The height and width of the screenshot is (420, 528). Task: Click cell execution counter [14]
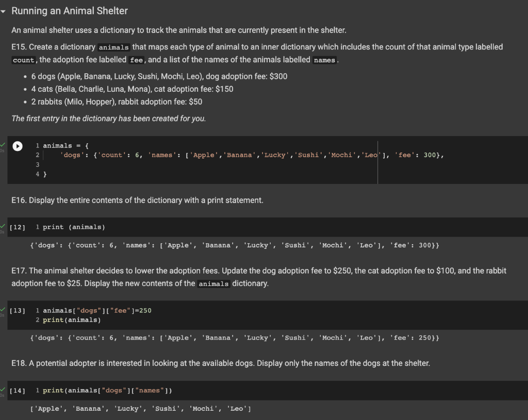pos(18,391)
